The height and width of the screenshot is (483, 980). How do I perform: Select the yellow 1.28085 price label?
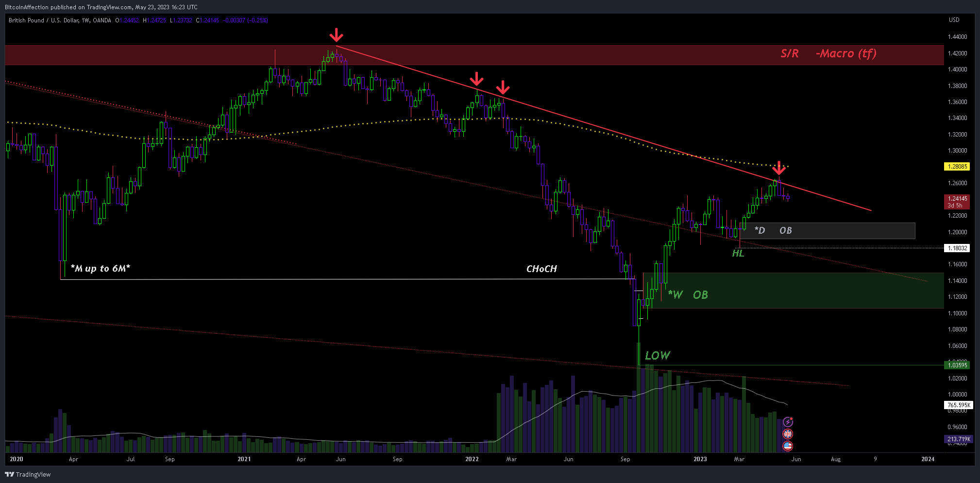coord(957,167)
